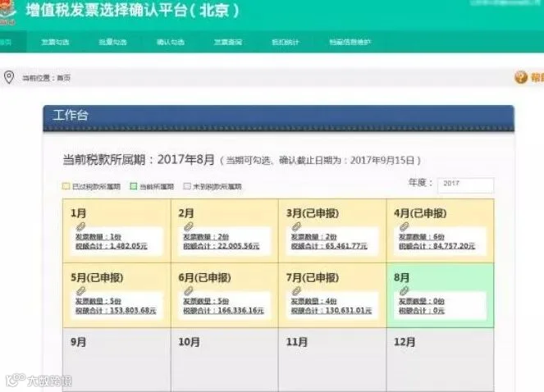Click the paperclip icon in 3月(已申报) cell
544x392 pixels.
[297, 227]
